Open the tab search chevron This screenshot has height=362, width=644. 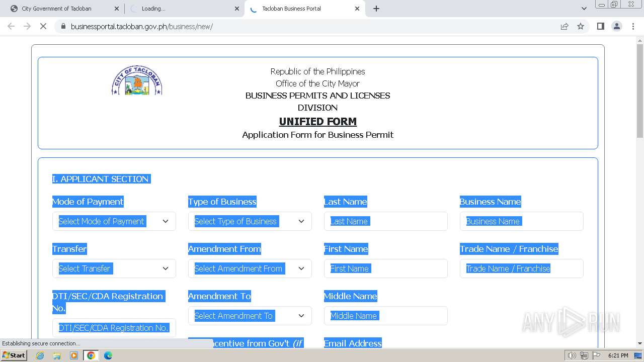[584, 9]
